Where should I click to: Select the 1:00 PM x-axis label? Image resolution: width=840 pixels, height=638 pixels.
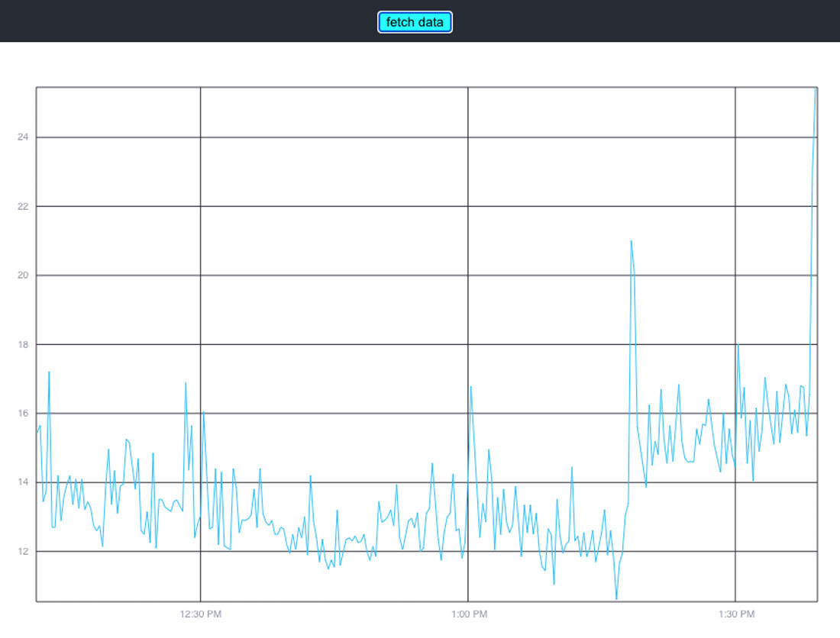pos(468,614)
